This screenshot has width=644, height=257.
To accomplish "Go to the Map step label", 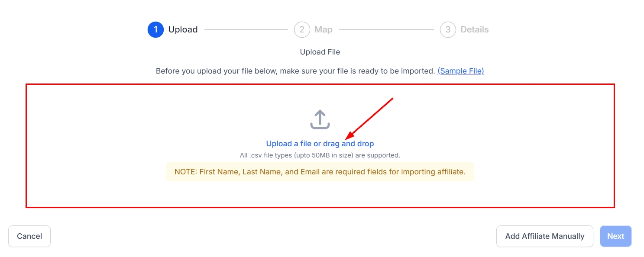I will click(323, 30).
